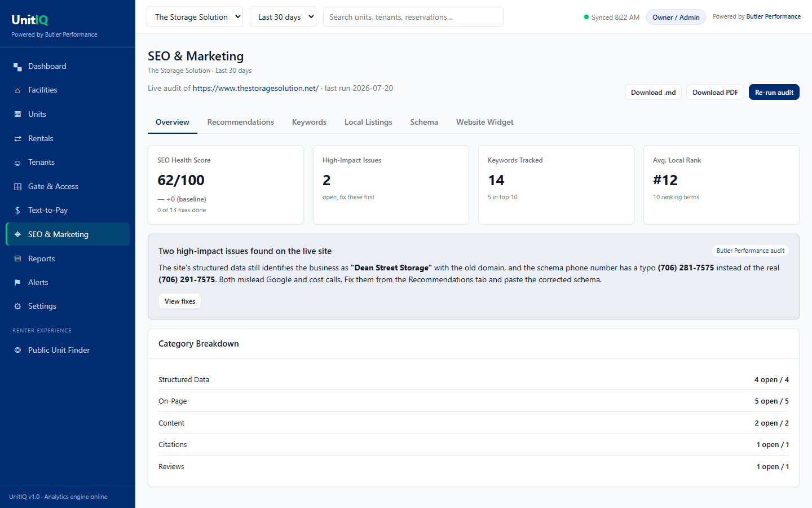The height and width of the screenshot is (508, 812).
Task: Click the Structured Data category row
Action: (x=474, y=379)
